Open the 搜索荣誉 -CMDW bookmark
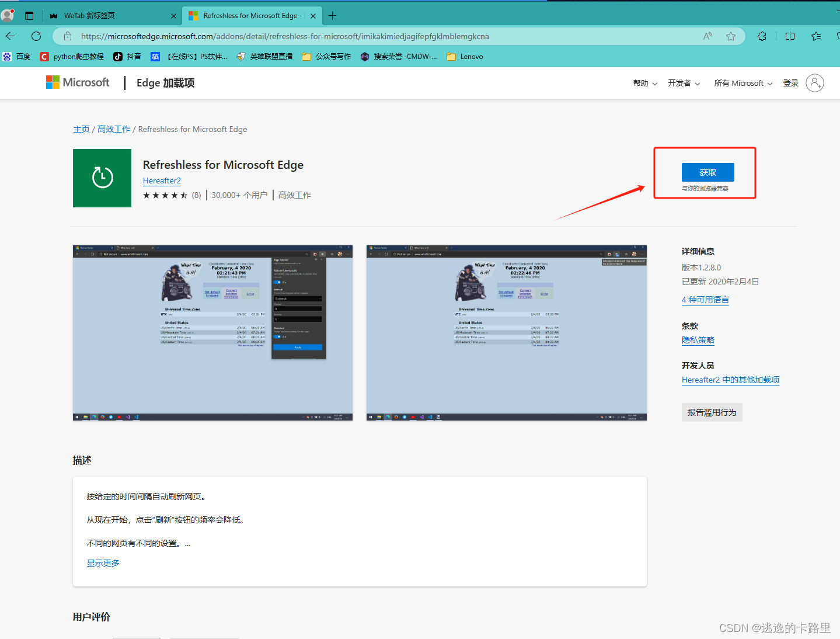This screenshot has height=639, width=840. tap(399, 57)
